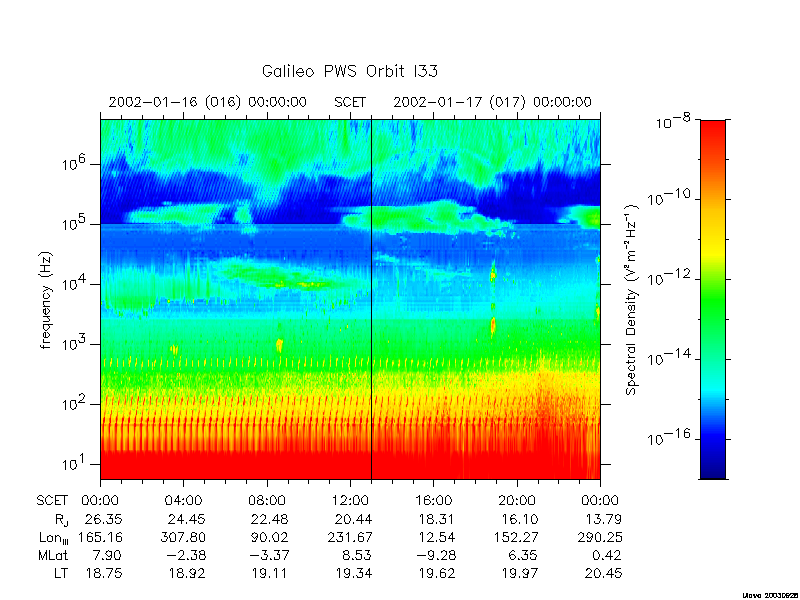Click the date label '2002-01-16 (016) 00:00:00'

208,102
